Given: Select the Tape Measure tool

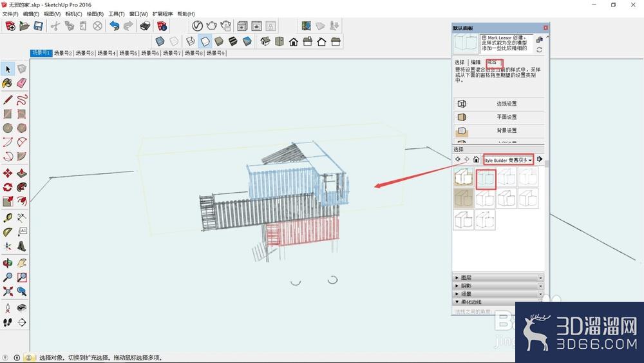Looking at the screenshot, I should coord(8,217).
